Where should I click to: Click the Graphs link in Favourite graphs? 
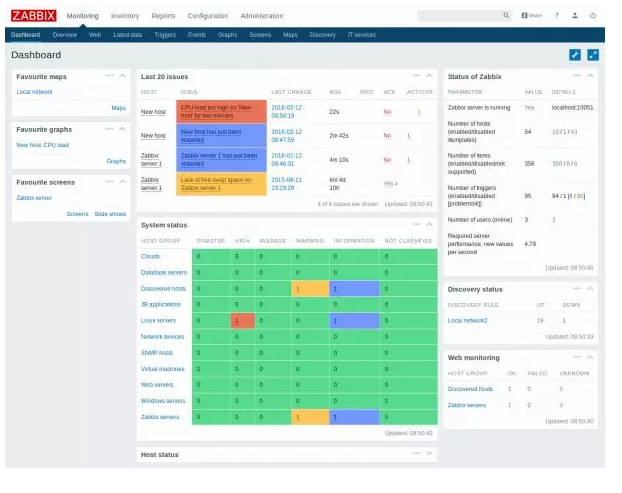point(116,161)
